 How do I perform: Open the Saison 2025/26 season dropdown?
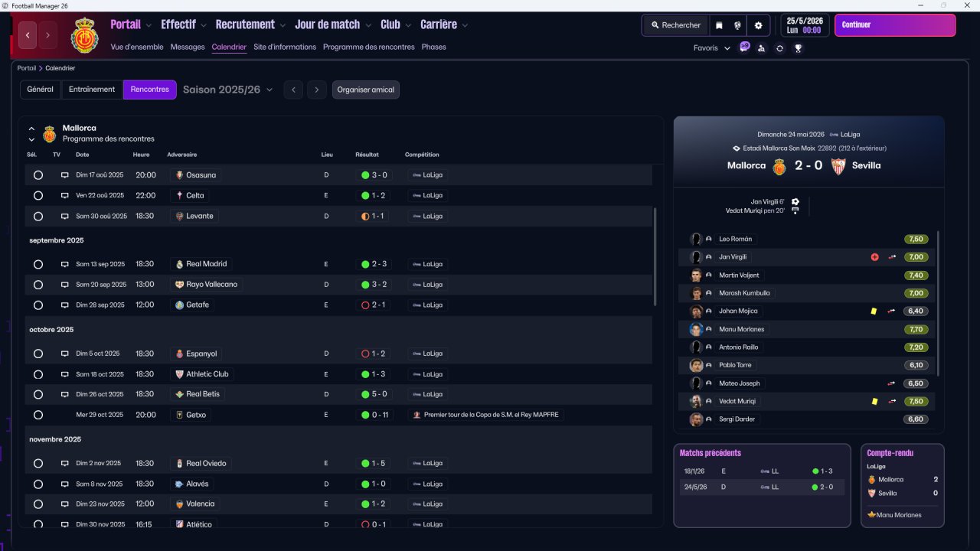tap(227, 90)
